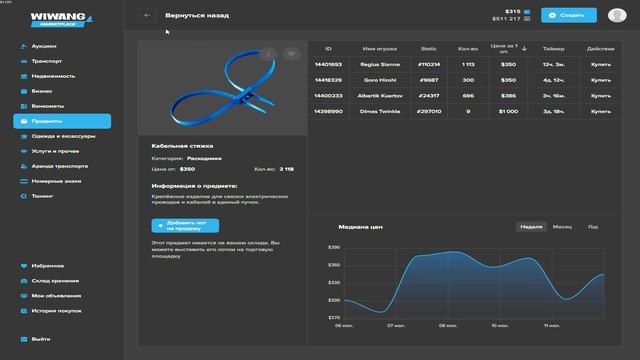Switch chart to Неделя period
Image resolution: width=640 pixels, height=360 pixels.
531,227
